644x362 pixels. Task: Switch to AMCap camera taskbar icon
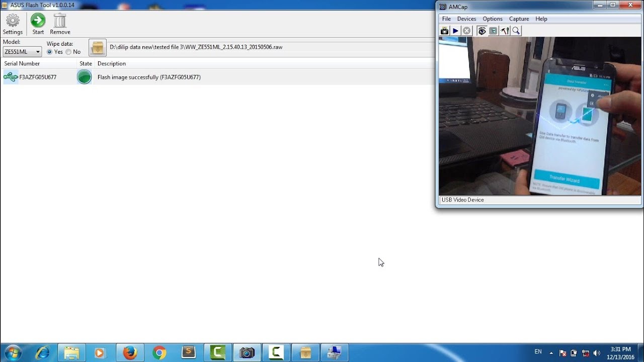click(x=247, y=352)
